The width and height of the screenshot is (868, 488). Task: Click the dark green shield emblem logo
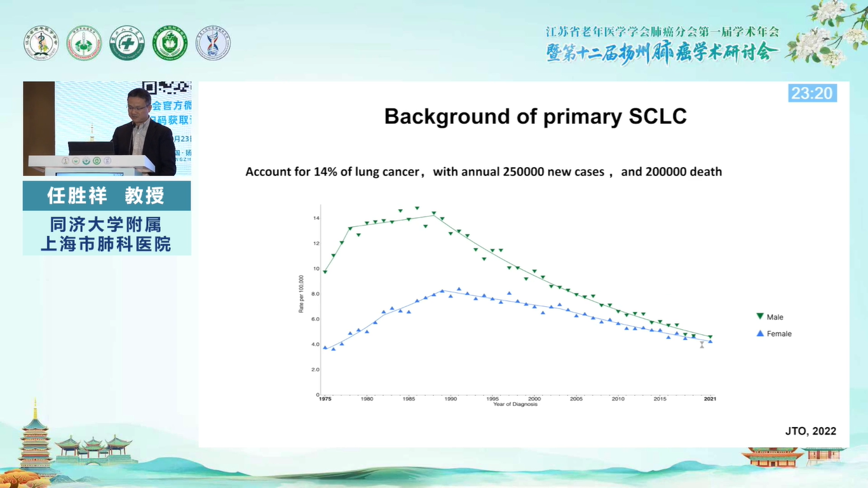(170, 43)
